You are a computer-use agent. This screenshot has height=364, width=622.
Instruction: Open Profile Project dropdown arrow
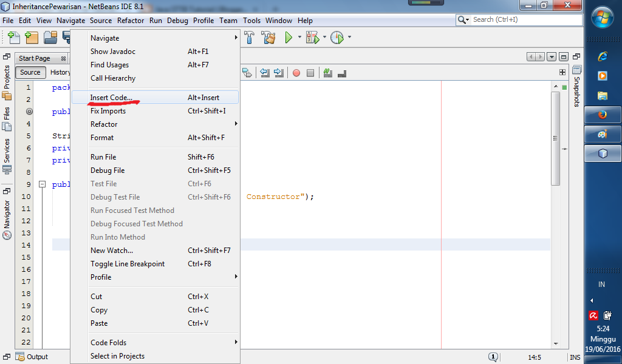349,37
